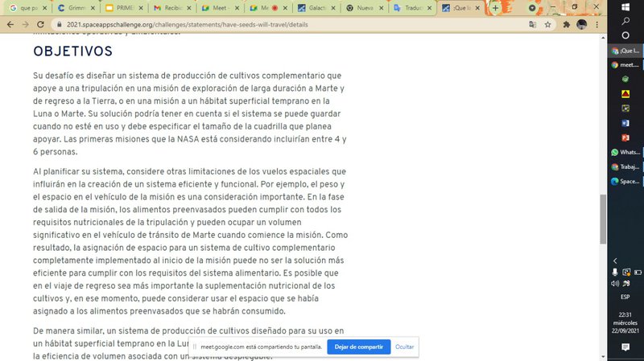
Task: Open the Chrome extensions puzzle icon
Action: click(x=566, y=24)
